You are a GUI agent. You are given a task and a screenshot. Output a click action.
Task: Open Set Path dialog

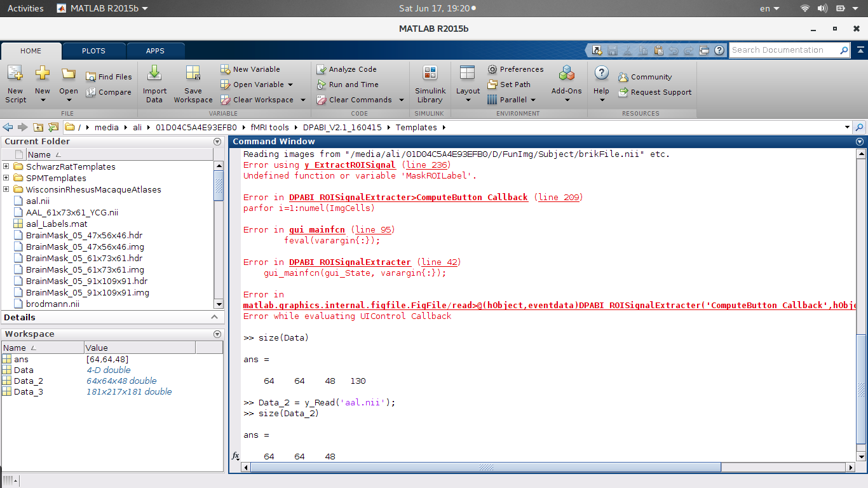click(x=509, y=85)
